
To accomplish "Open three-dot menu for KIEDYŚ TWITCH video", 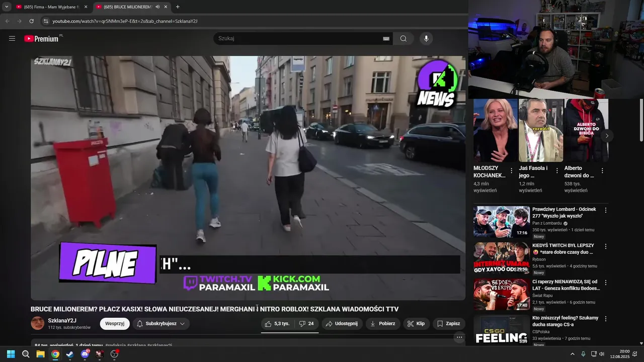I will 606,246.
